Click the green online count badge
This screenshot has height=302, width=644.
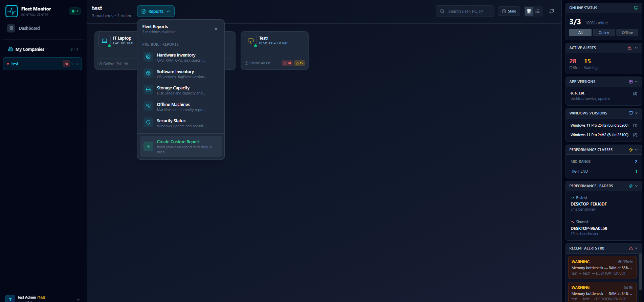tap(75, 11)
